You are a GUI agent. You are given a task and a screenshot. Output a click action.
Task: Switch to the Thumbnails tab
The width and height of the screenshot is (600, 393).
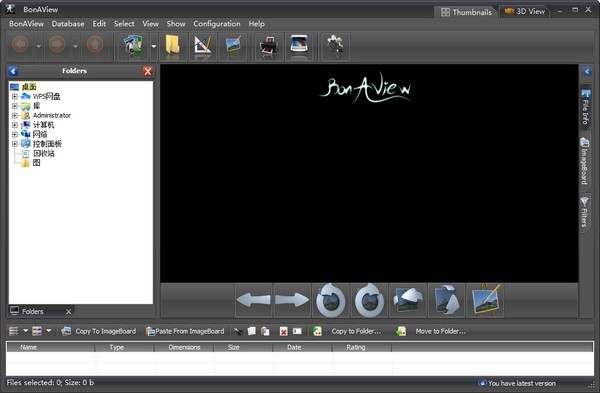pos(466,12)
